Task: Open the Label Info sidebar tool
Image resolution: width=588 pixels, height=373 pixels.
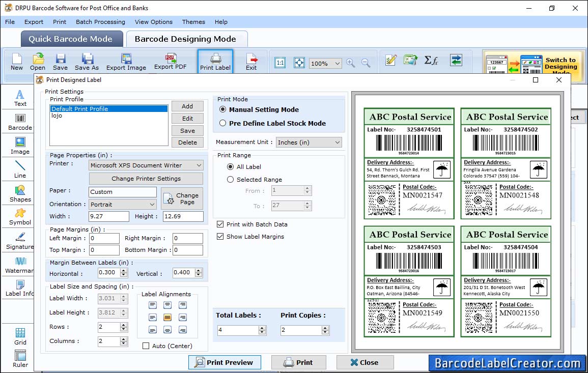Action: (x=20, y=289)
